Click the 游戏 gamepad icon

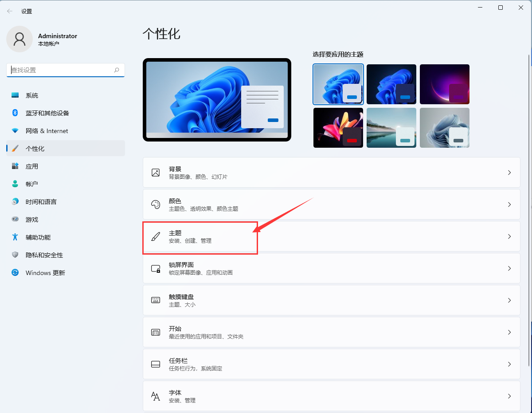pos(15,220)
